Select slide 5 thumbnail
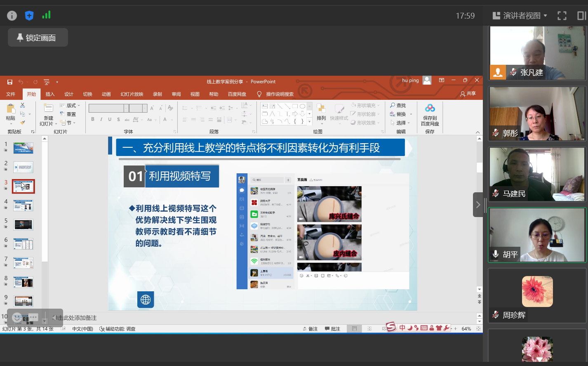The height and width of the screenshot is (366, 588). [24, 224]
